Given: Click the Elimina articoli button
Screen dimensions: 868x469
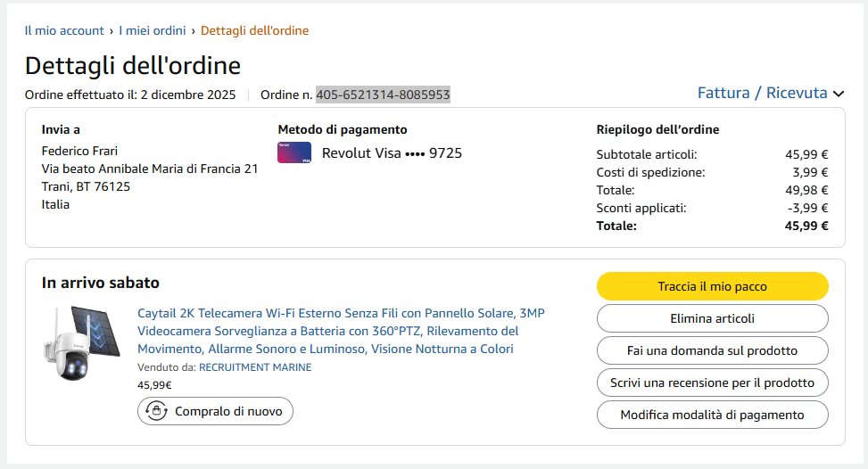Looking at the screenshot, I should click(712, 318).
